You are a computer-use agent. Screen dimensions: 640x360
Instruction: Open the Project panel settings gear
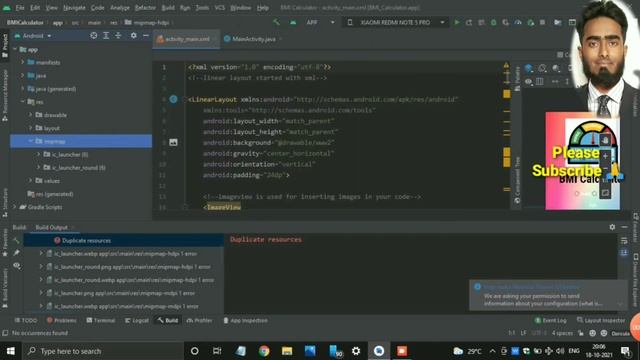click(x=133, y=36)
